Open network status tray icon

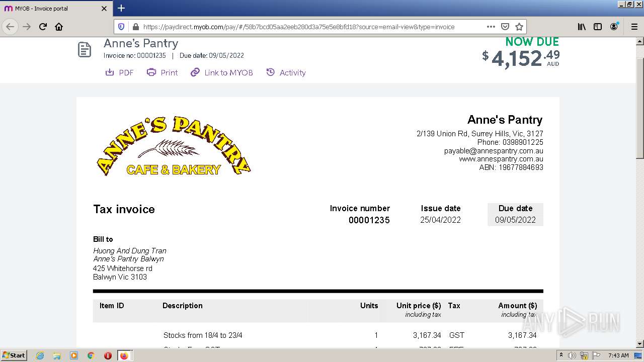[584, 355]
